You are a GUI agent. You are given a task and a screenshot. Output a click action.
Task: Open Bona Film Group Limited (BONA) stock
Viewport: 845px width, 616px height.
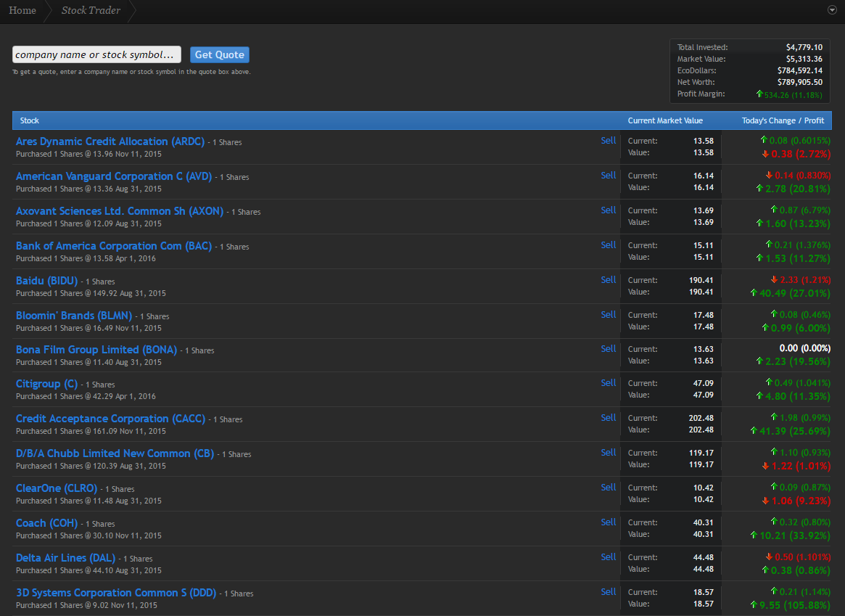(96, 350)
